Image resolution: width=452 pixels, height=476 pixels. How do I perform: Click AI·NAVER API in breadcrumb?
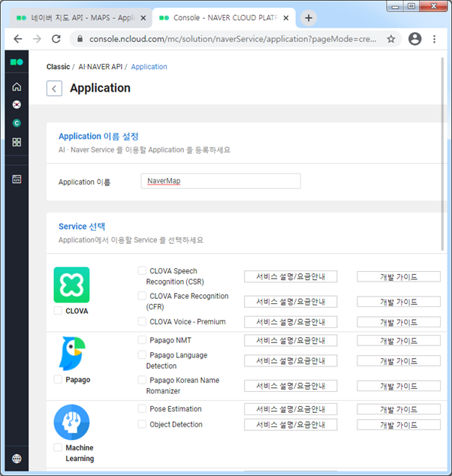coord(100,67)
